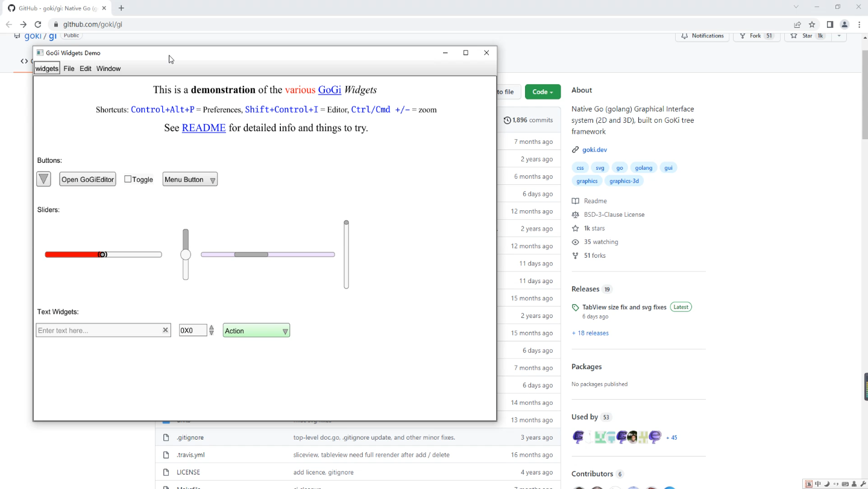Select the golang topic tag

(x=643, y=168)
